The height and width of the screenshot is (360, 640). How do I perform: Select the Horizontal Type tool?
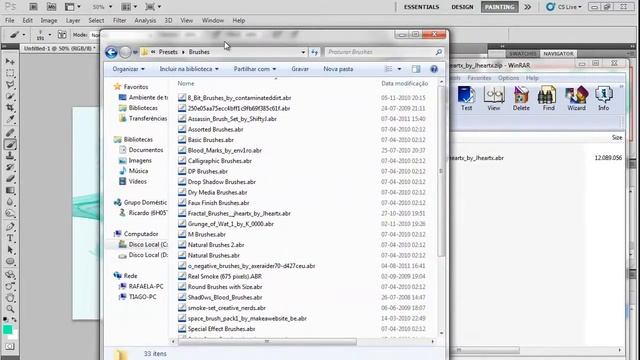click(x=10, y=238)
